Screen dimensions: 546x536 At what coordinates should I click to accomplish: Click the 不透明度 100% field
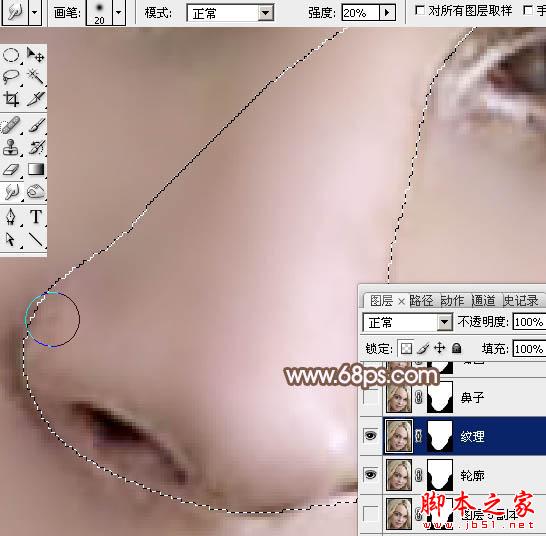[529, 322]
